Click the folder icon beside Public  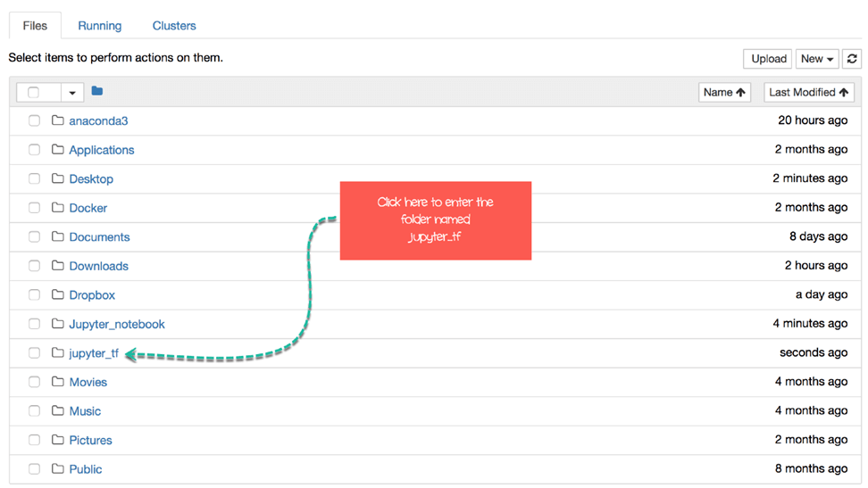tap(58, 469)
